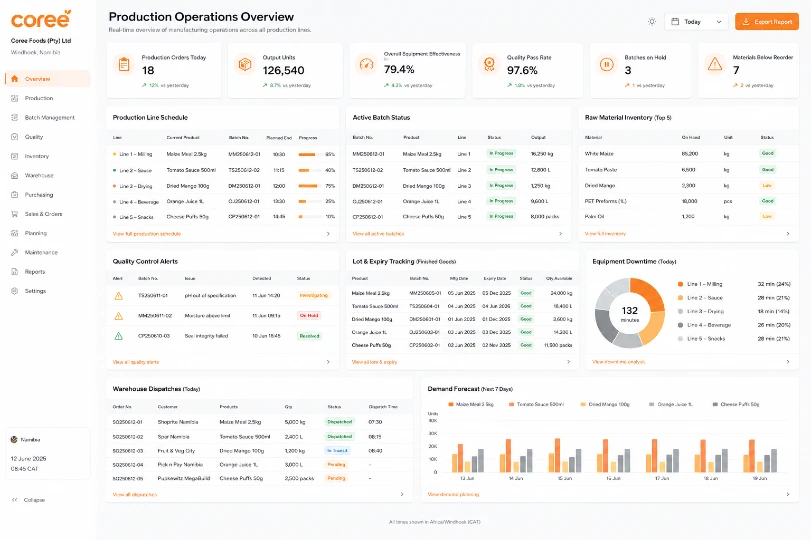Screen dimensions: 811x540
Task: Collapse the sidebar
Action: [x=28, y=500]
